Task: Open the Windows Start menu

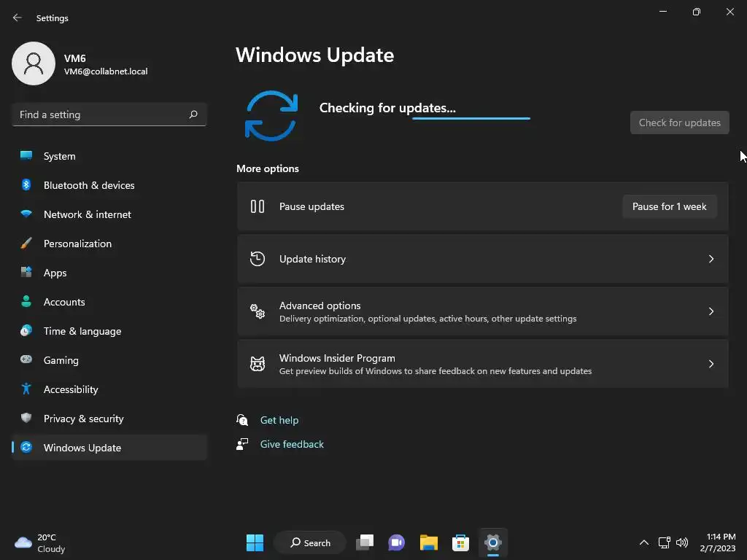Action: pyautogui.click(x=255, y=542)
